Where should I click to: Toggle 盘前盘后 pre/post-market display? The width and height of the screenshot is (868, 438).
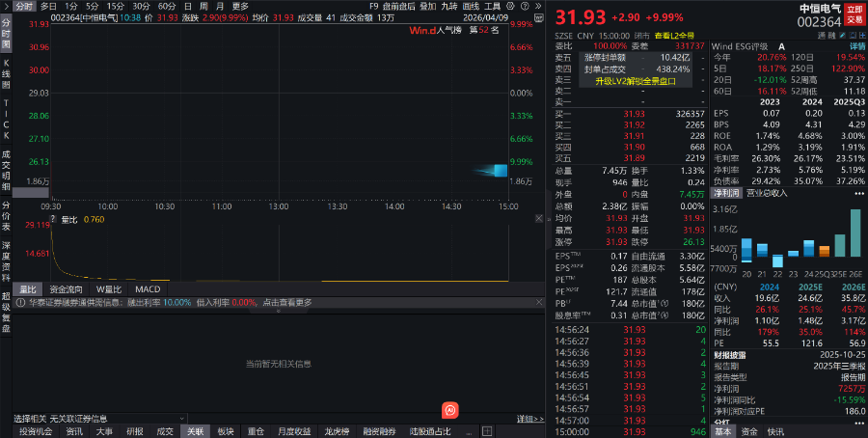click(x=398, y=6)
